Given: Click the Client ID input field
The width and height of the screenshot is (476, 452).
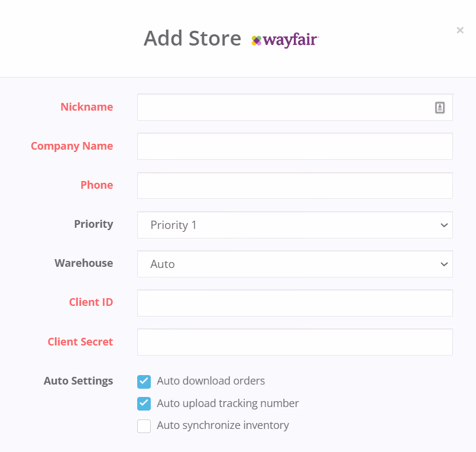Looking at the screenshot, I should tap(295, 303).
